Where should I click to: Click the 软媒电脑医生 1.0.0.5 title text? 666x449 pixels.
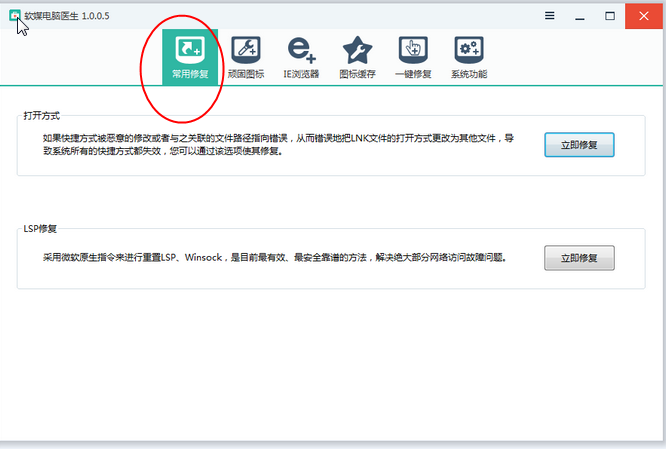click(67, 16)
